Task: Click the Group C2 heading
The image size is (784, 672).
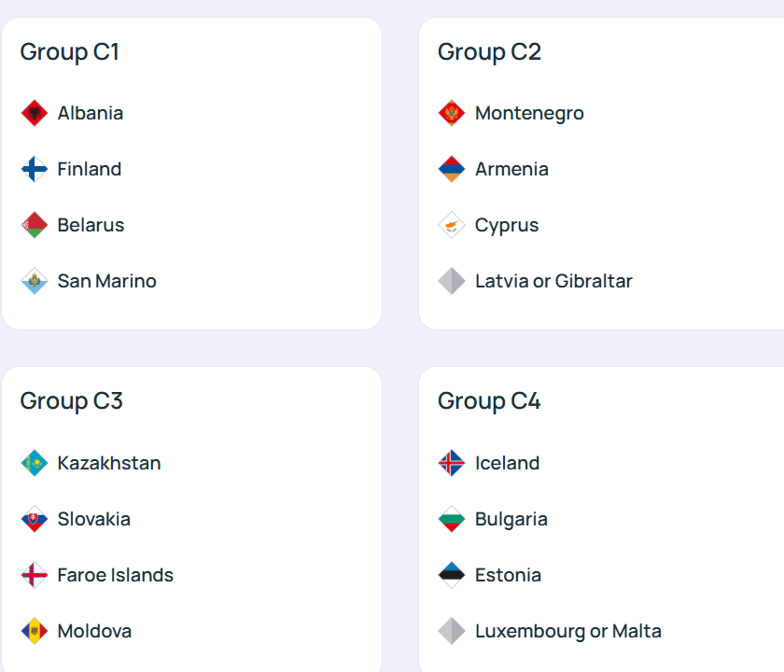Action: (489, 51)
